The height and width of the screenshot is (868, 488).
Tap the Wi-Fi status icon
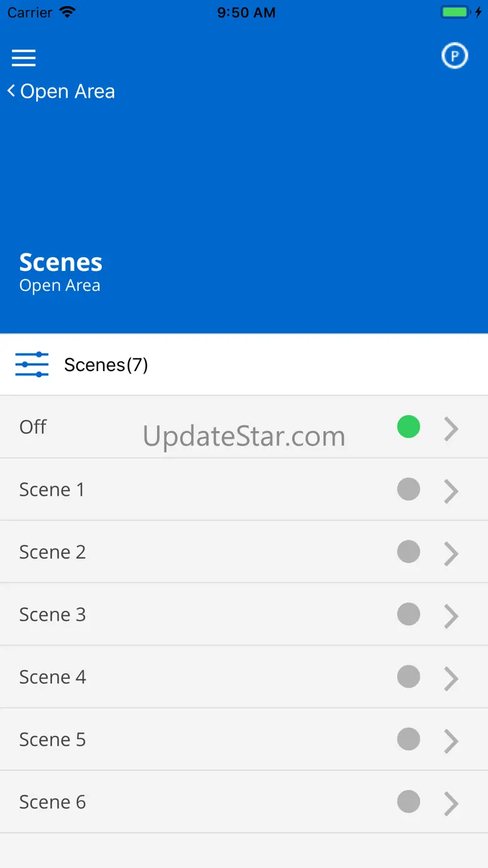point(66,13)
